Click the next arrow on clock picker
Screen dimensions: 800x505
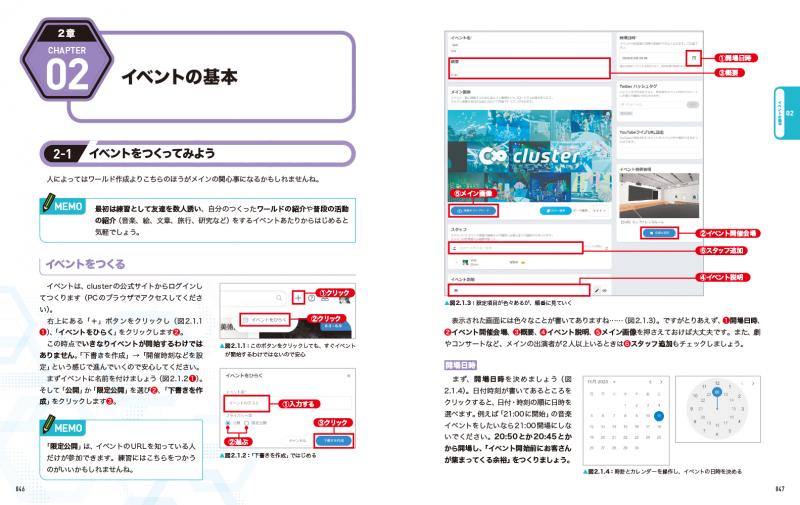tap(753, 383)
